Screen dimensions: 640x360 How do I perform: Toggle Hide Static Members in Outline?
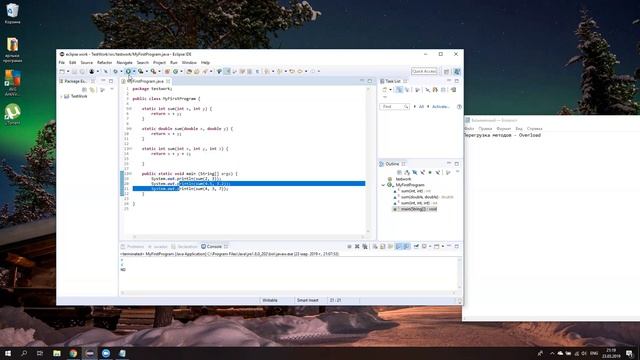click(x=422, y=172)
